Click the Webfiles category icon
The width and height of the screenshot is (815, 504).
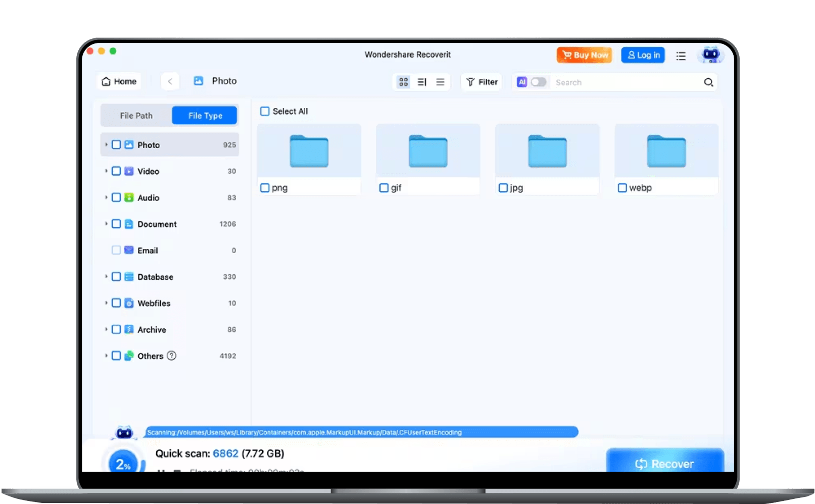pyautogui.click(x=129, y=303)
